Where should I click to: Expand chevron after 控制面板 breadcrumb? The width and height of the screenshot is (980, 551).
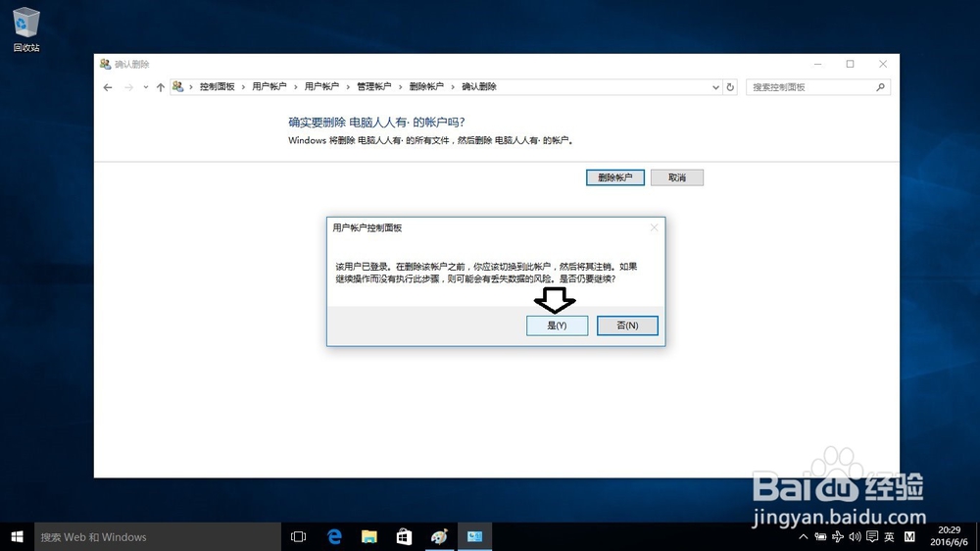243,87
